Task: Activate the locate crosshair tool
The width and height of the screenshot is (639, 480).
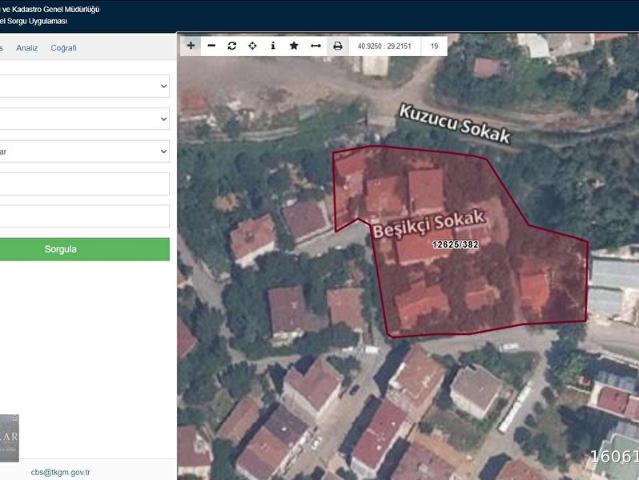Action: 252,46
